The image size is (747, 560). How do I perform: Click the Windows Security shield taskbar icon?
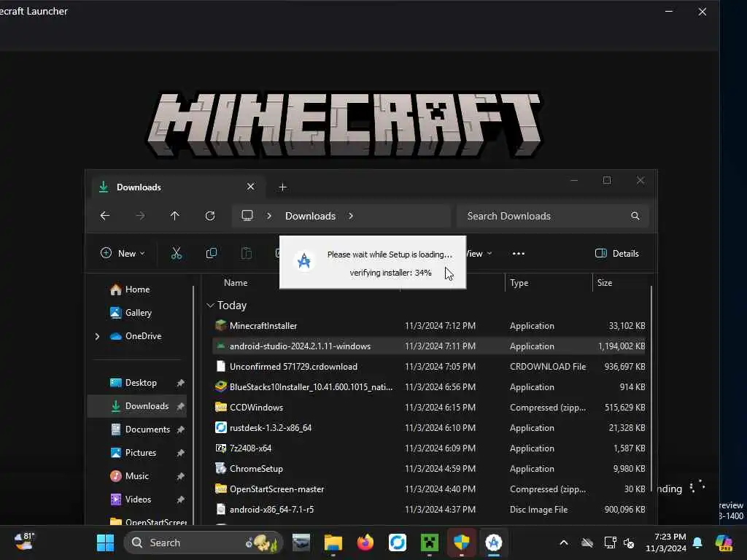(462, 542)
